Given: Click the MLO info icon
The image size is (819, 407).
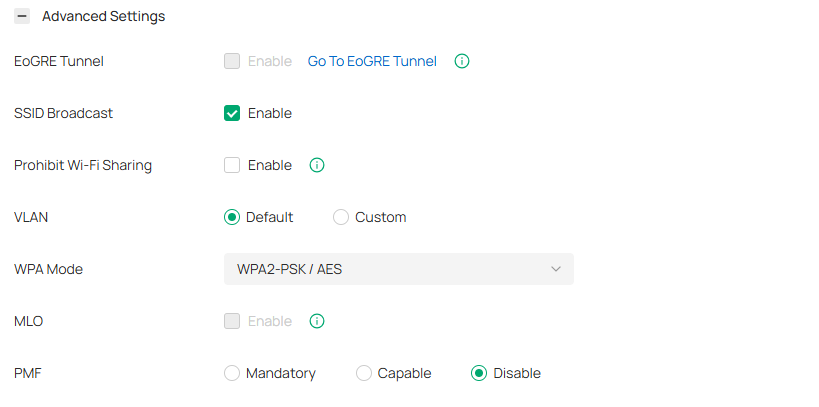Looking at the screenshot, I should tap(317, 321).
